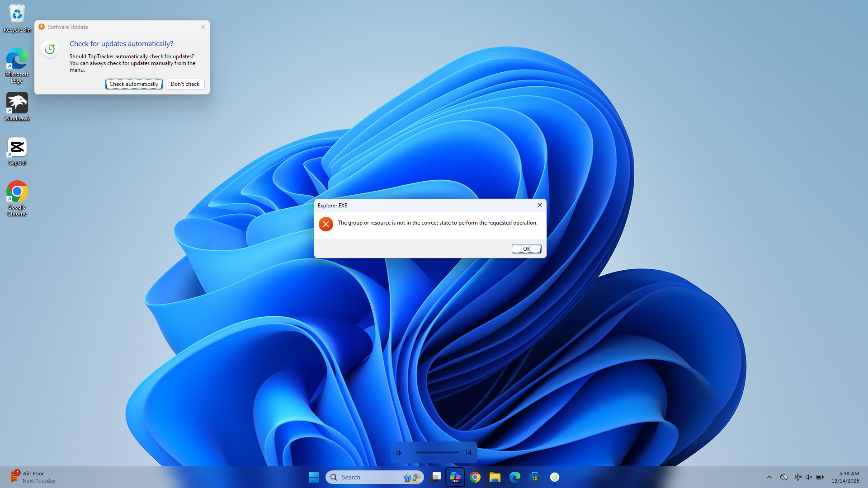868x488 pixels.
Task: Open Microsoft 365 Copilot from the taskbar
Action: tap(455, 477)
